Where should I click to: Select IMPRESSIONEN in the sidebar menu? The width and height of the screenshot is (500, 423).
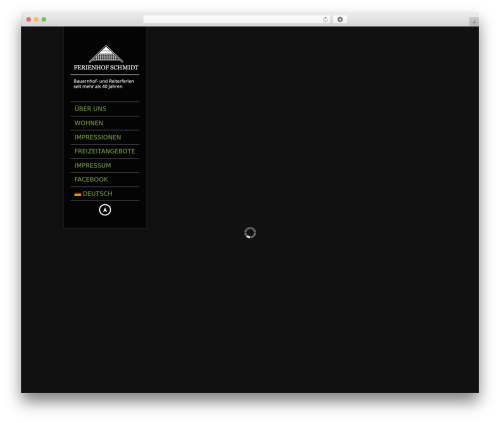pos(98,137)
